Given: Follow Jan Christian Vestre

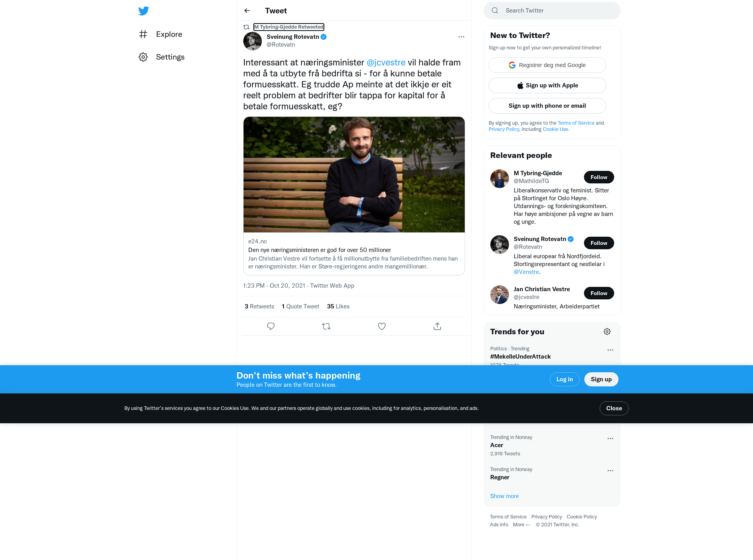Looking at the screenshot, I should coord(599,293).
